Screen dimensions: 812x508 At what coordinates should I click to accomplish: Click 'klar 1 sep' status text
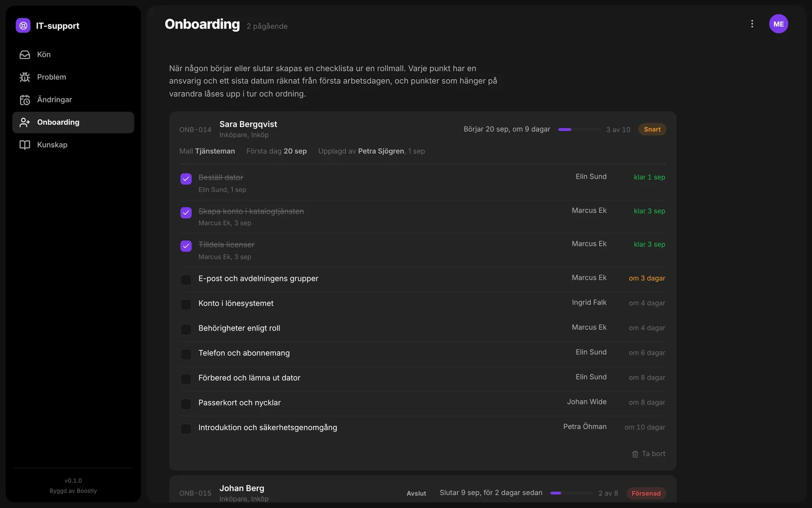[x=650, y=177]
